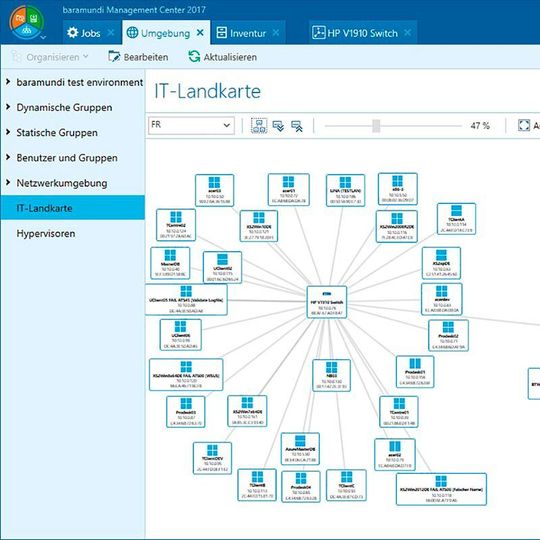Expand Statische Gruppen tree node

(8, 132)
